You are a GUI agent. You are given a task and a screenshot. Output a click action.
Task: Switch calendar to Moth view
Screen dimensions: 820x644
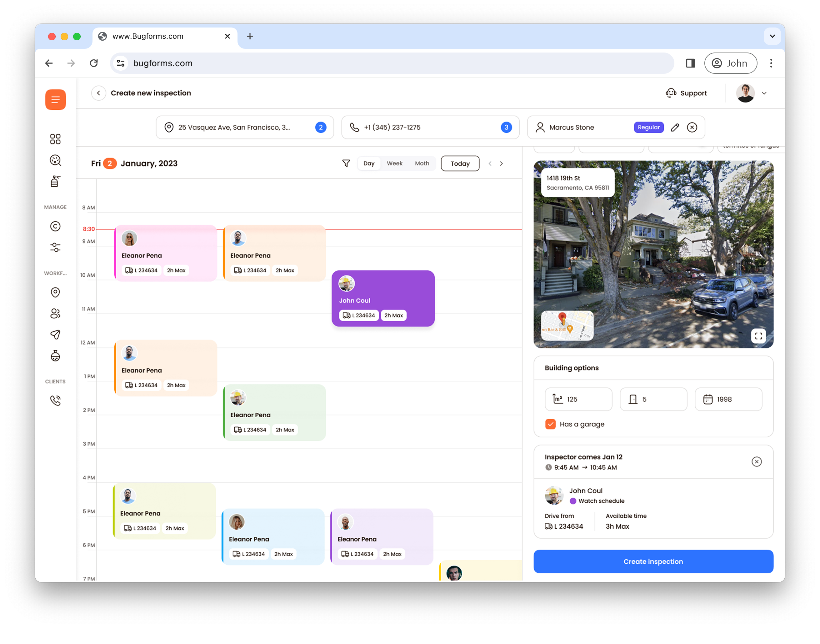point(422,163)
